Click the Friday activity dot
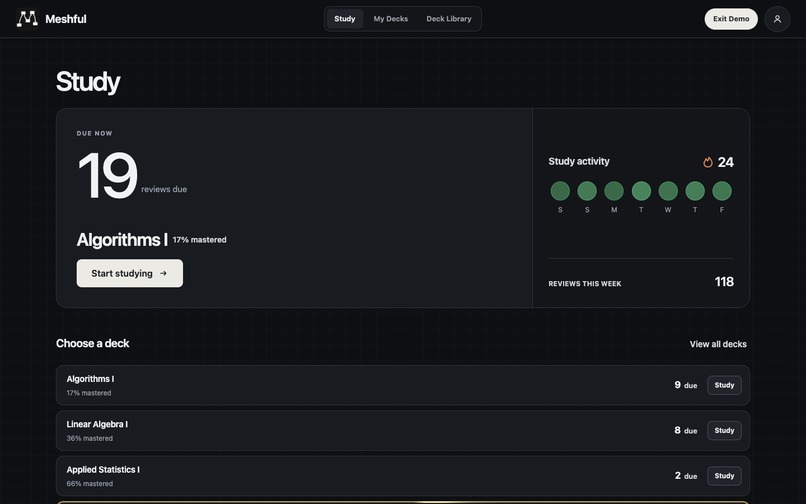The image size is (806, 504). 722,191
